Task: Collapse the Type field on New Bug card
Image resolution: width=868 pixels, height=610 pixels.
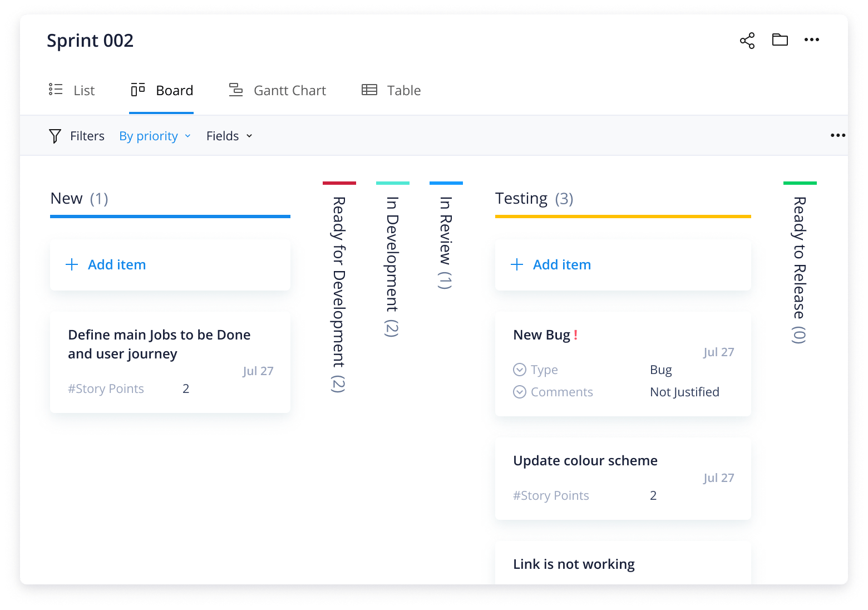Action: tap(519, 369)
